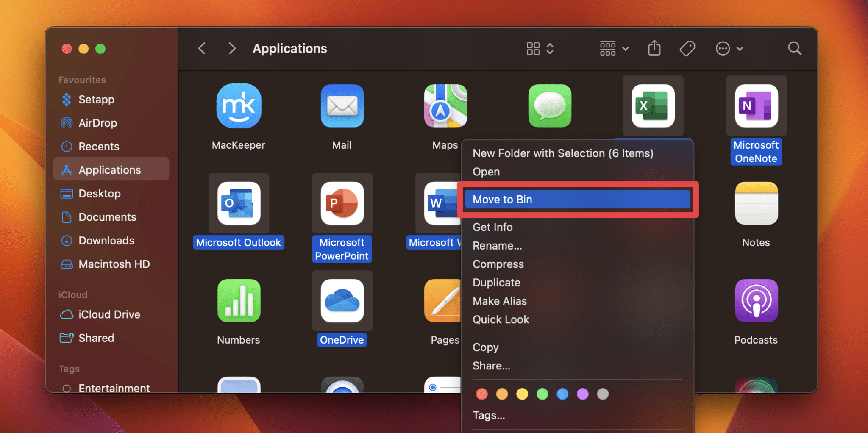Click the Share icon in the toolbar
The width and height of the screenshot is (868, 433).
(x=654, y=48)
